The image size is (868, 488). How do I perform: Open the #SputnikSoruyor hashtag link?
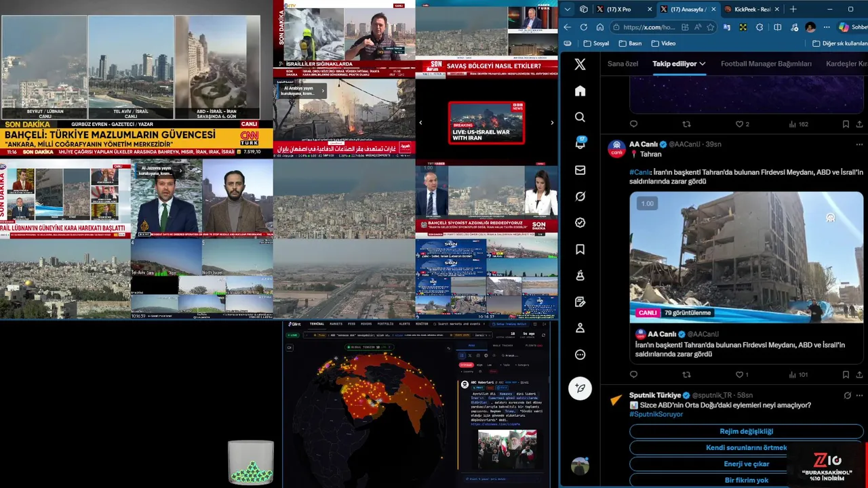pyautogui.click(x=656, y=414)
